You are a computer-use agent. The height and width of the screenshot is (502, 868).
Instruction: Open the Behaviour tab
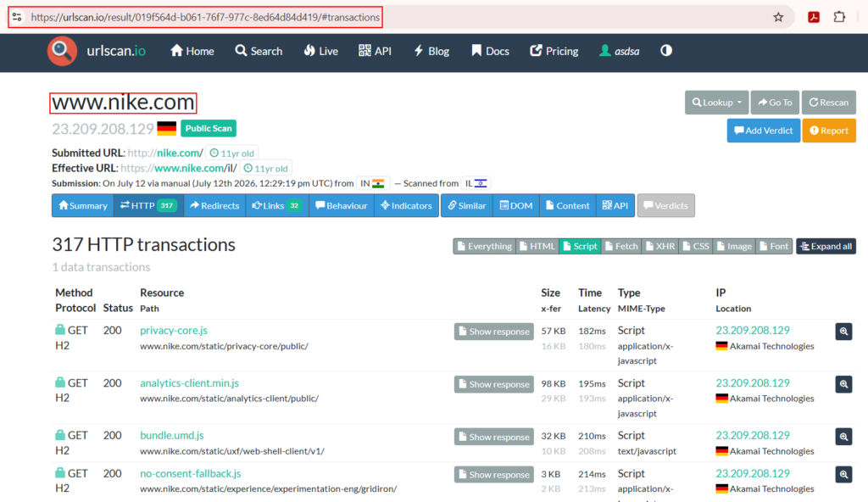tap(341, 205)
